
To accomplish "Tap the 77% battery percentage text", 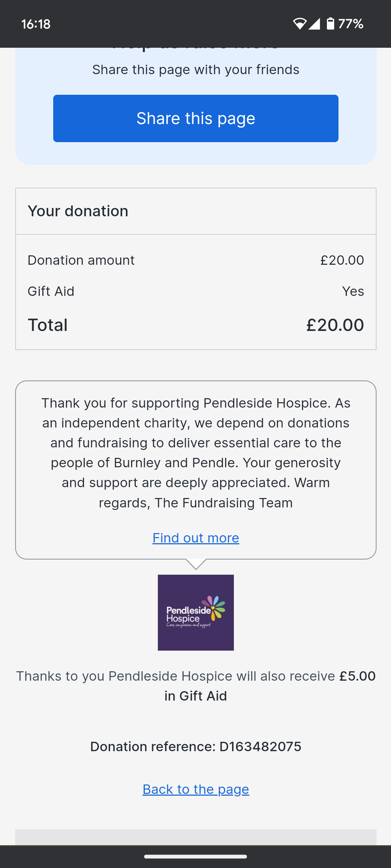I will (350, 24).
